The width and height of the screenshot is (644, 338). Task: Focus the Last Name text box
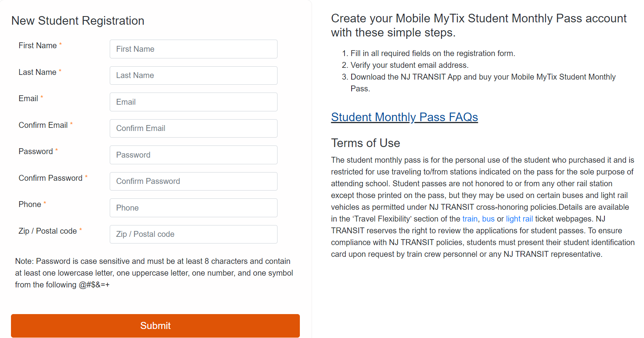coord(193,75)
